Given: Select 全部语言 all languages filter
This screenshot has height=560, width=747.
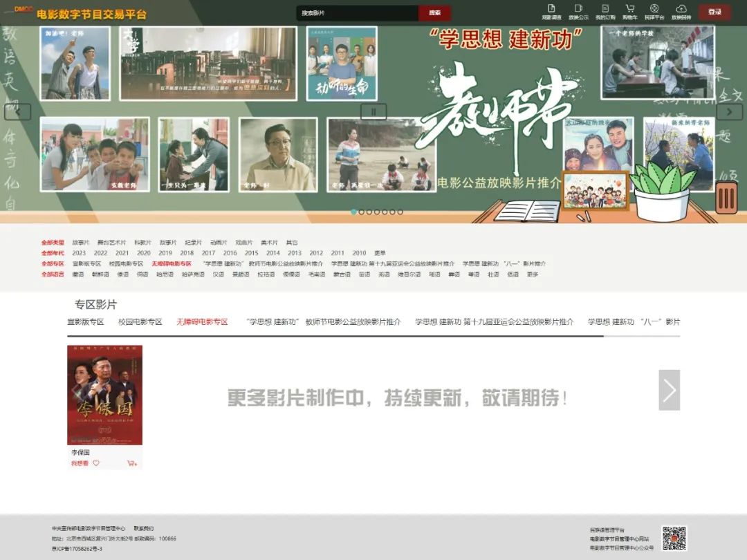Looking at the screenshot, I should [x=53, y=274].
